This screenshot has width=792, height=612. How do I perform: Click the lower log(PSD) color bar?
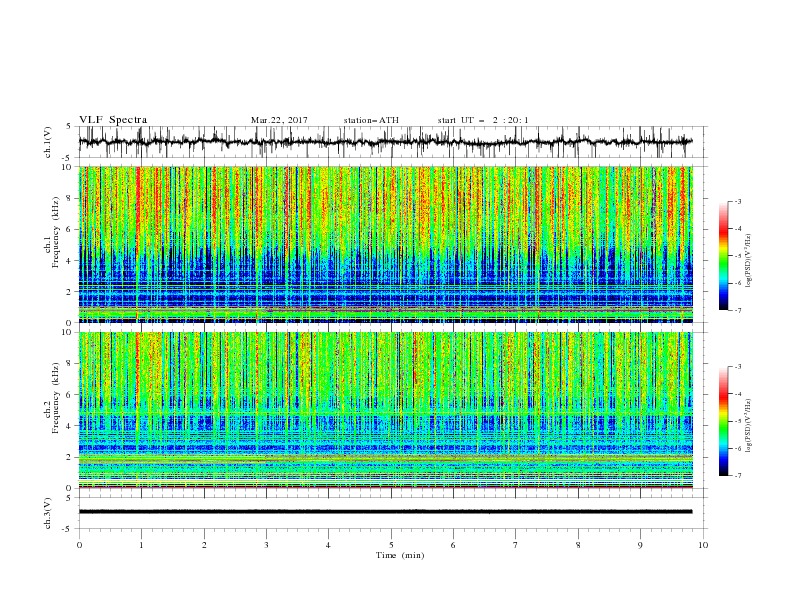click(x=723, y=421)
